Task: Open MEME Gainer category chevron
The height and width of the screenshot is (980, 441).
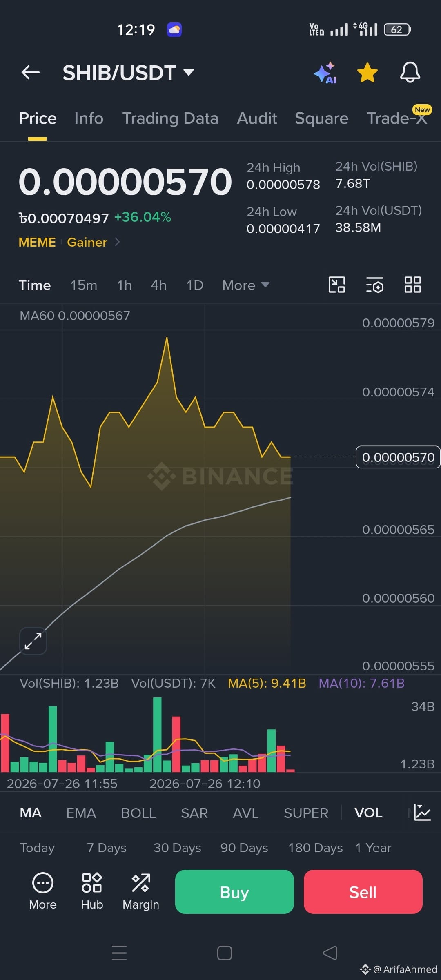Action: pyautogui.click(x=117, y=242)
